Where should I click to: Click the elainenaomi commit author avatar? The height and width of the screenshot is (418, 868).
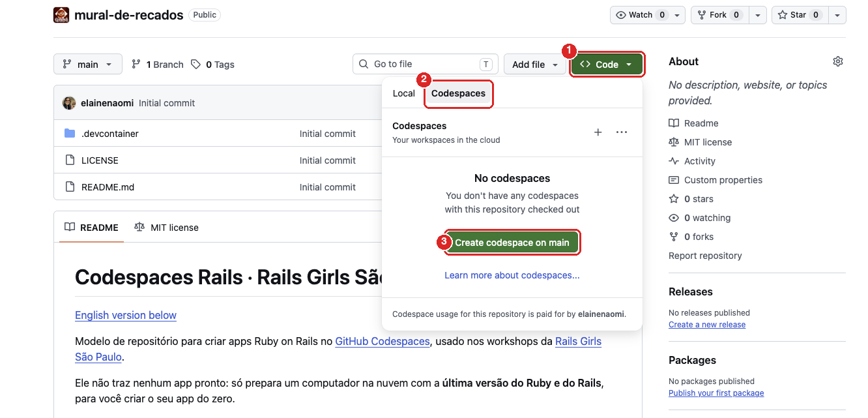tap(69, 103)
